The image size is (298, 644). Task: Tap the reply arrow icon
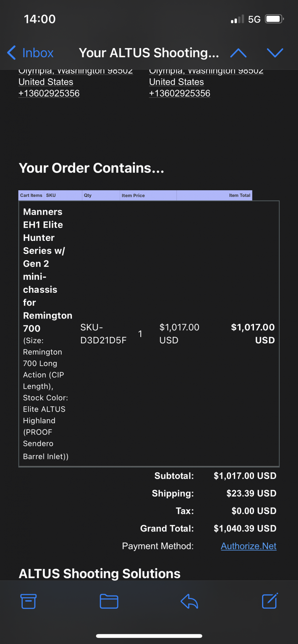[189, 601]
